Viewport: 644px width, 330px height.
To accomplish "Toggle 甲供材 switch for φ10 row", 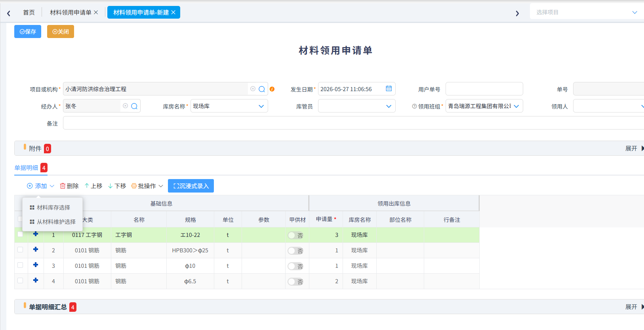I will tap(295, 266).
